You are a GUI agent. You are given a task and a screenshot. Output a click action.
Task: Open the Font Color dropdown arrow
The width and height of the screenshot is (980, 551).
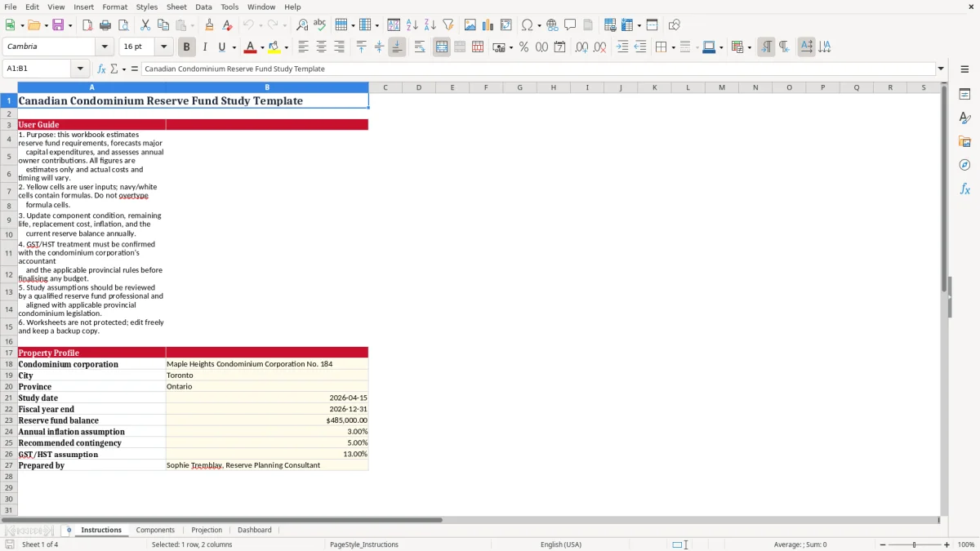pos(262,47)
